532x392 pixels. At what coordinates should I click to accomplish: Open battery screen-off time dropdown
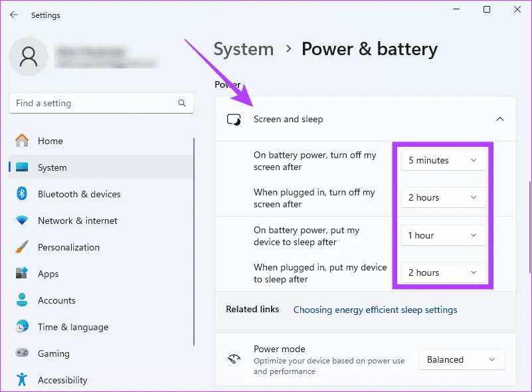click(x=443, y=160)
